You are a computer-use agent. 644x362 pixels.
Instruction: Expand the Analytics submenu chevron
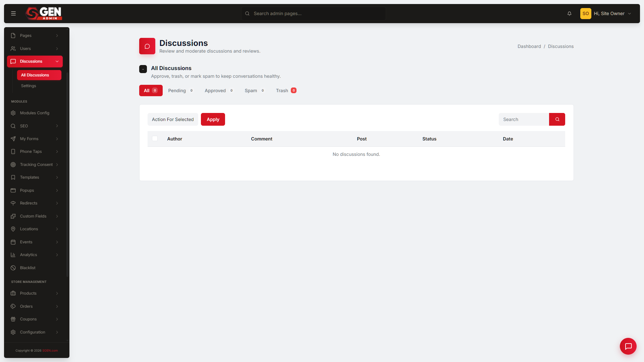click(x=57, y=255)
